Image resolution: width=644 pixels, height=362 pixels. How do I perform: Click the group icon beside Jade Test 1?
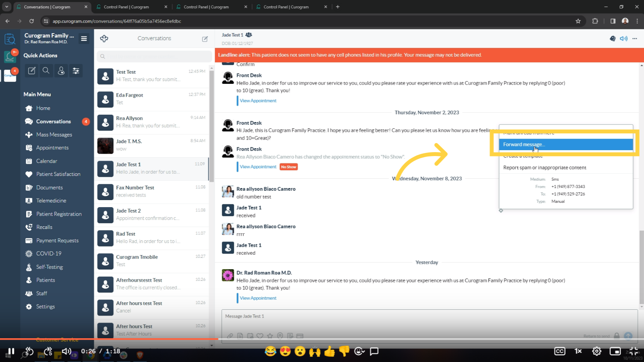pyautogui.click(x=249, y=35)
